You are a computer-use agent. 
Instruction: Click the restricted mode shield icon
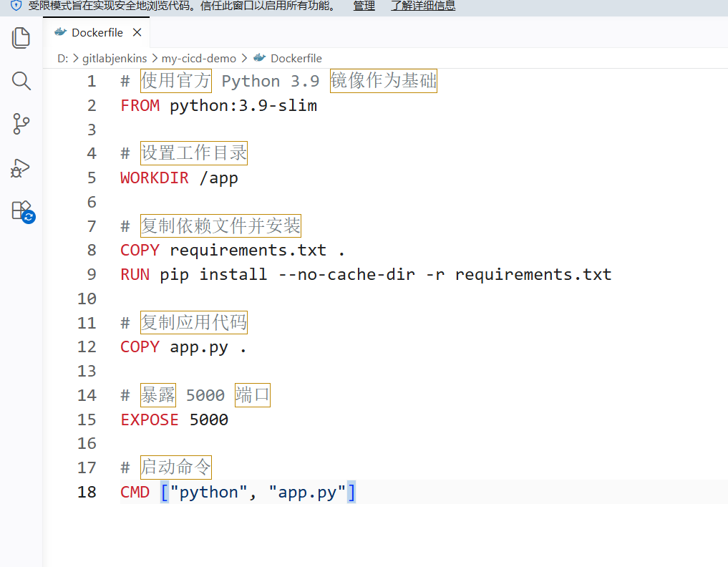click(x=16, y=6)
